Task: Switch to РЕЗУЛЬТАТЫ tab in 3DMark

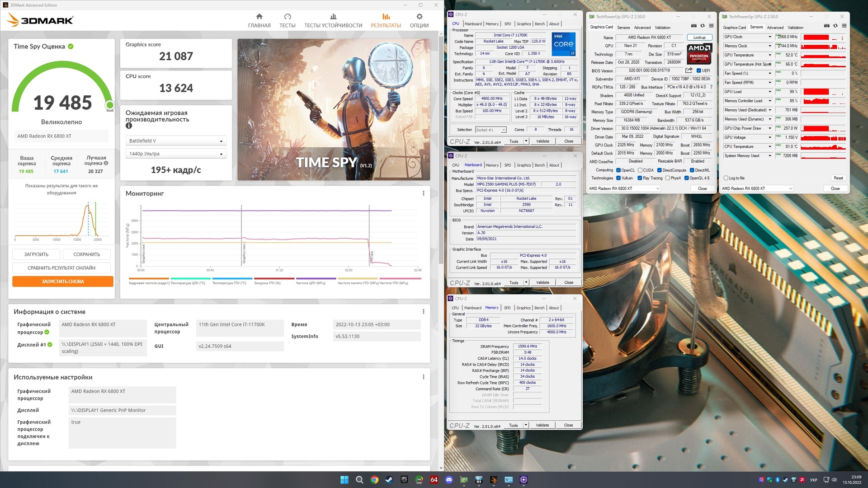Action: click(x=386, y=20)
